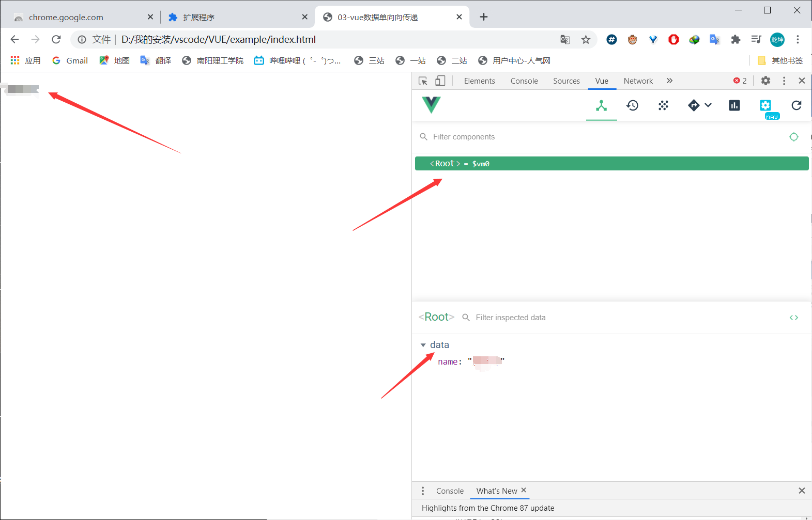The width and height of the screenshot is (812, 520).
Task: Type in Filter components field
Action: coord(600,137)
